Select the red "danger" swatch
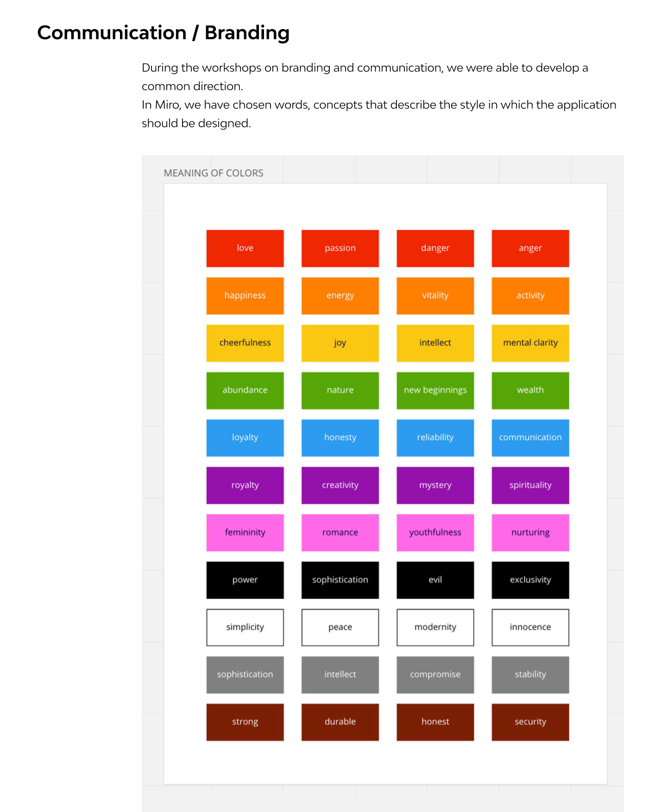Viewport: 667px width, 812px height. [x=435, y=248]
